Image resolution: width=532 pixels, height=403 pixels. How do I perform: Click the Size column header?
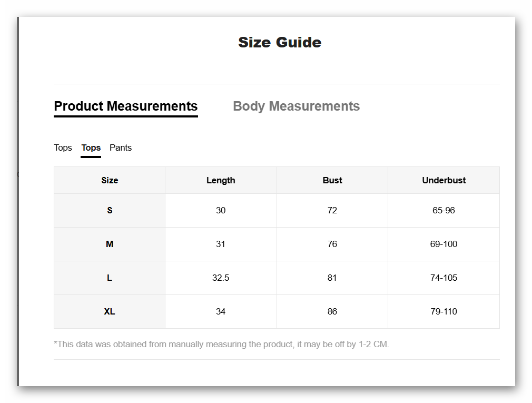pos(110,180)
